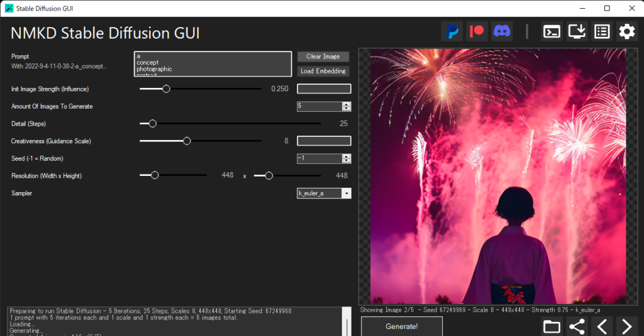
Task: Open the Patreon page icon
Action: [x=477, y=31]
